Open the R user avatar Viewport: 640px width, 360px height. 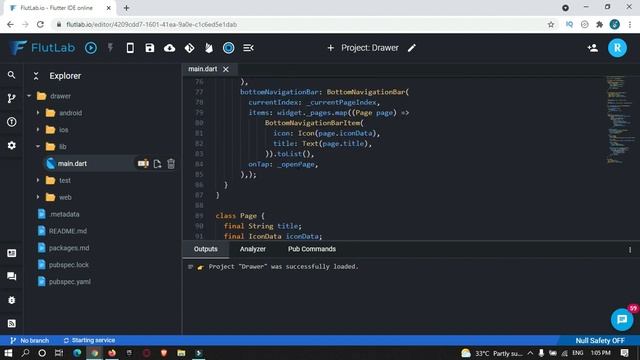[x=617, y=48]
